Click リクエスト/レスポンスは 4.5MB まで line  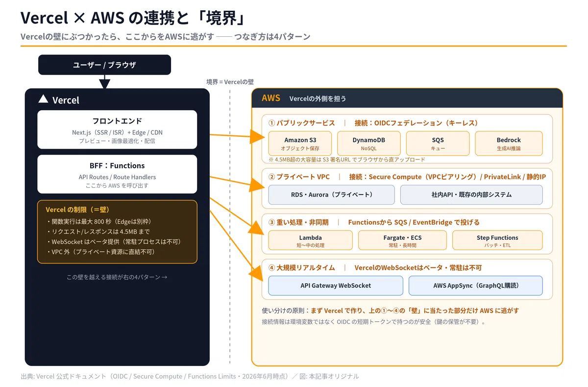pyautogui.click(x=98, y=232)
